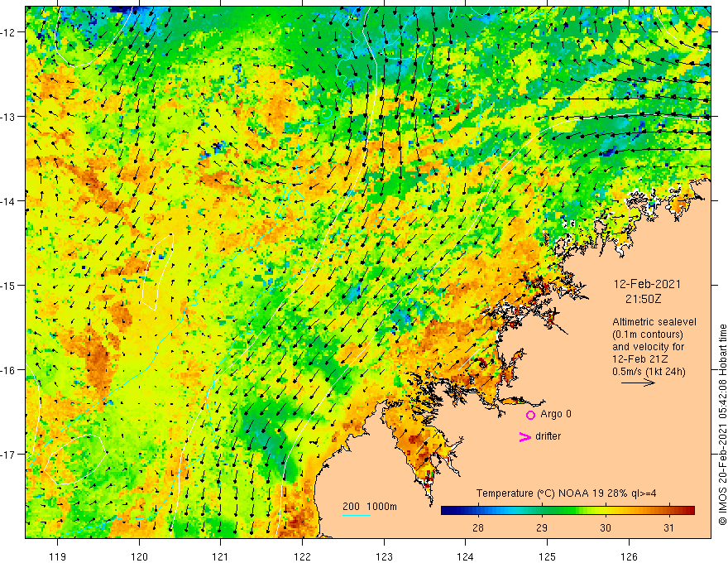Click the '200 1000m' depth label
This screenshot has width=728, height=563.
pos(370,507)
